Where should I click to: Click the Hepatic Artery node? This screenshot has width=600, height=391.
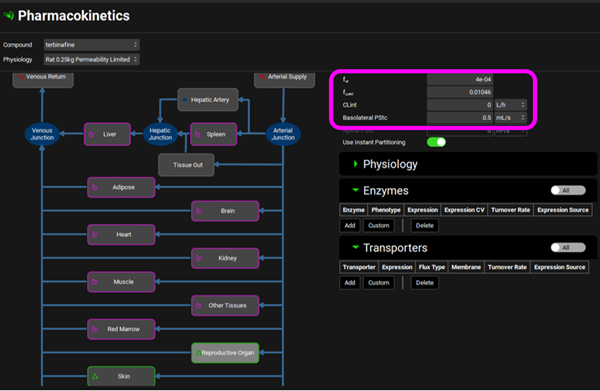[208, 100]
